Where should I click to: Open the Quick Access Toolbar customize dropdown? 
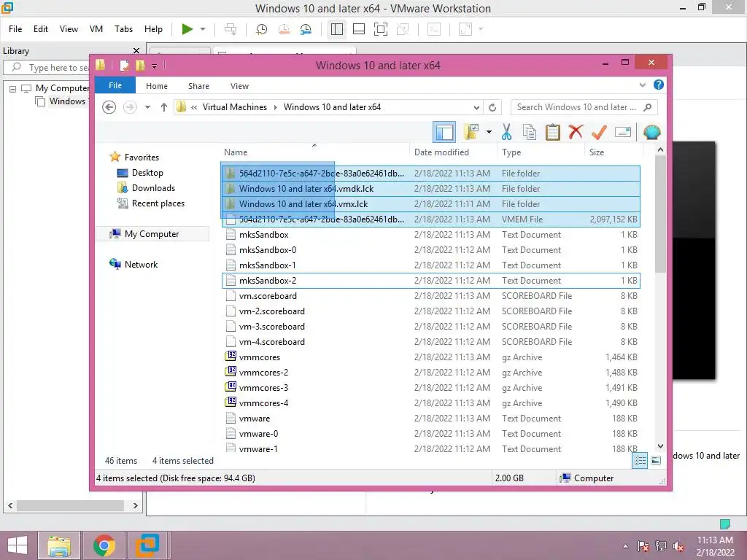(155, 66)
